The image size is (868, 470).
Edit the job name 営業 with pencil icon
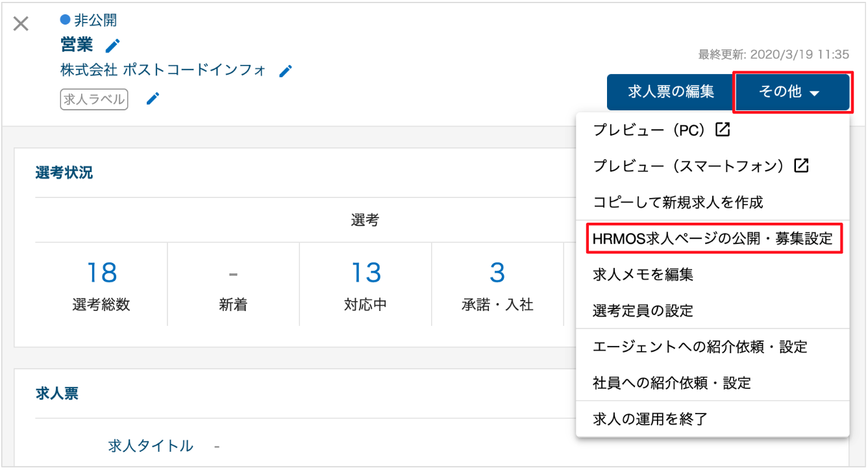[x=113, y=45]
